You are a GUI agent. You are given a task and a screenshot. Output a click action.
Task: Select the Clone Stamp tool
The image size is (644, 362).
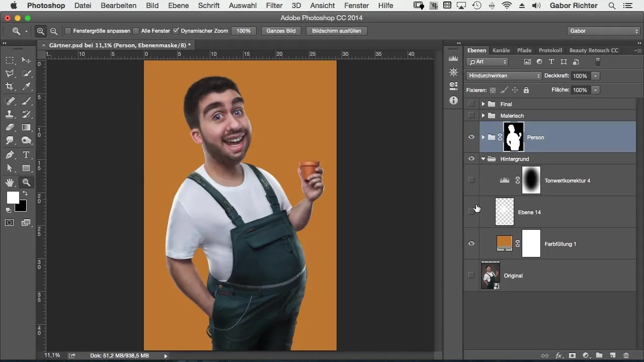tap(10, 114)
